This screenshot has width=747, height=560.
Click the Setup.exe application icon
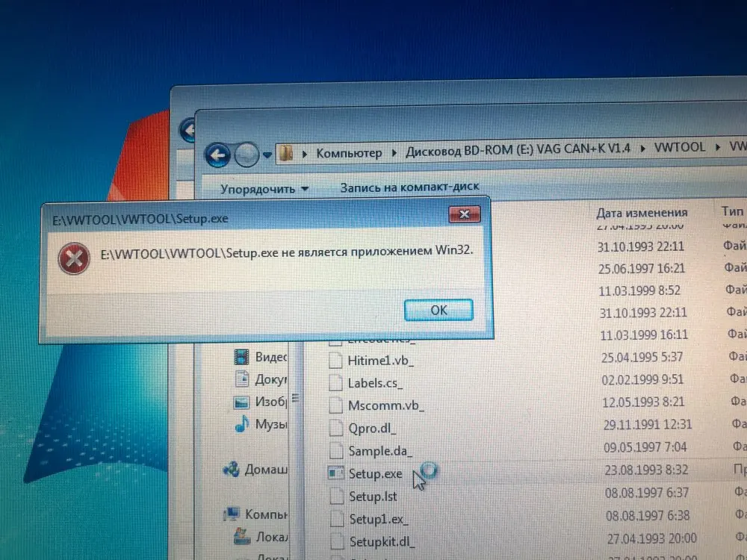click(x=336, y=473)
